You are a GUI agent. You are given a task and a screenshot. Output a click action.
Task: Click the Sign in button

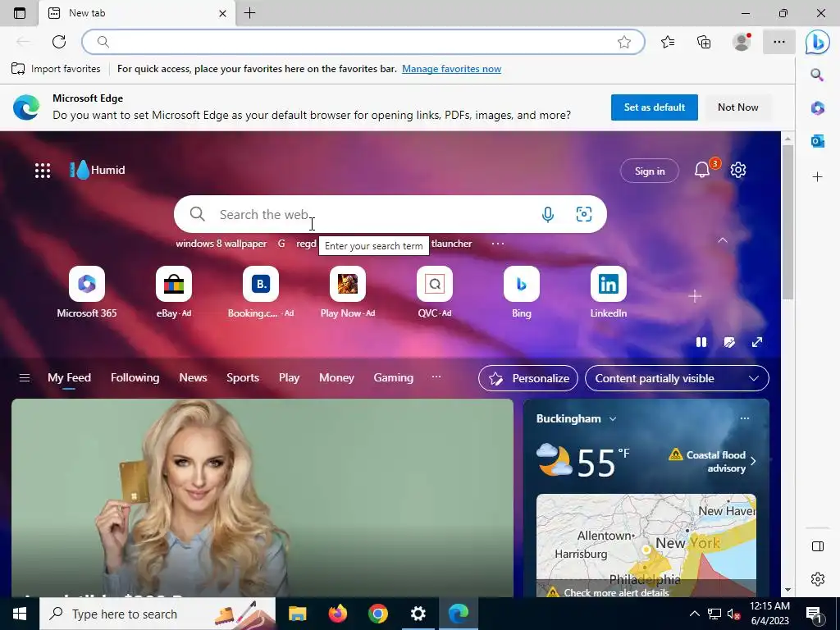(x=650, y=171)
